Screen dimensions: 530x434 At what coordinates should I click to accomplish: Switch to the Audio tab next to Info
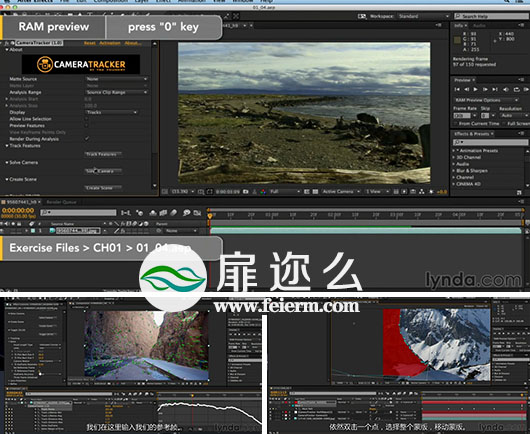[479, 25]
